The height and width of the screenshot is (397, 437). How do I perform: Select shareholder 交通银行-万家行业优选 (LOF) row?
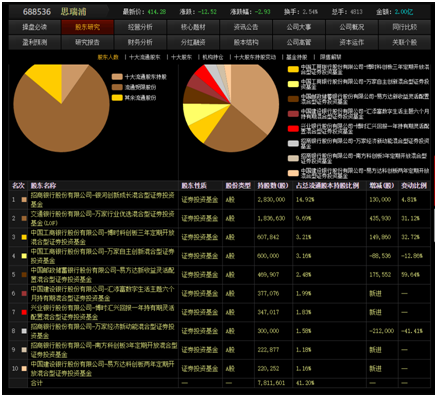coord(219,218)
